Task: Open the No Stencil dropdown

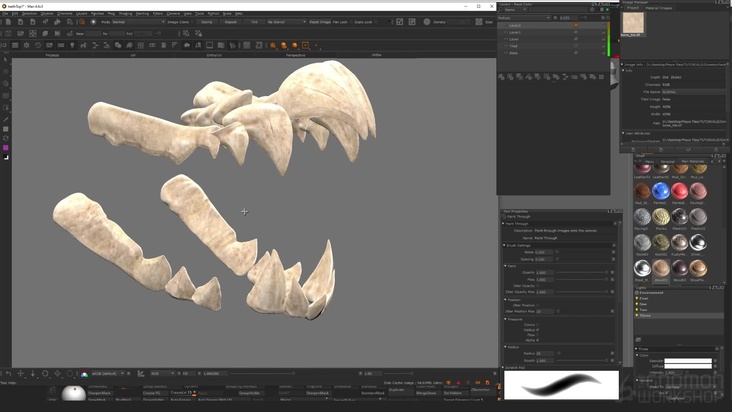Action: pyautogui.click(x=286, y=22)
